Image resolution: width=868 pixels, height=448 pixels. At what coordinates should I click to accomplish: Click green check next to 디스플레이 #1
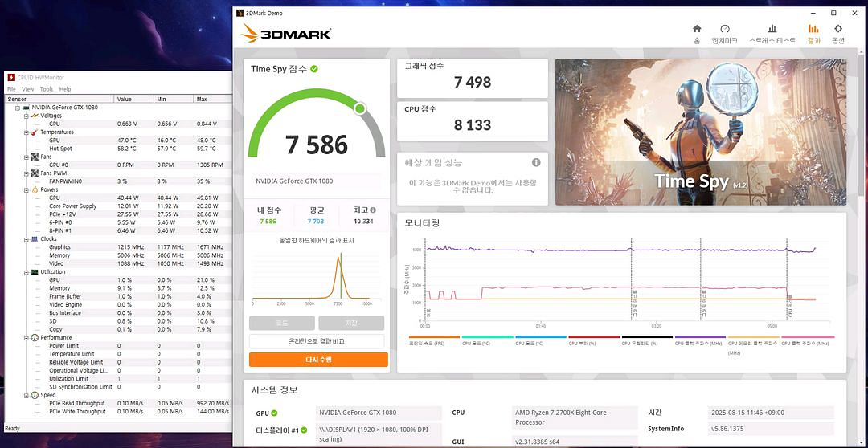(x=303, y=430)
